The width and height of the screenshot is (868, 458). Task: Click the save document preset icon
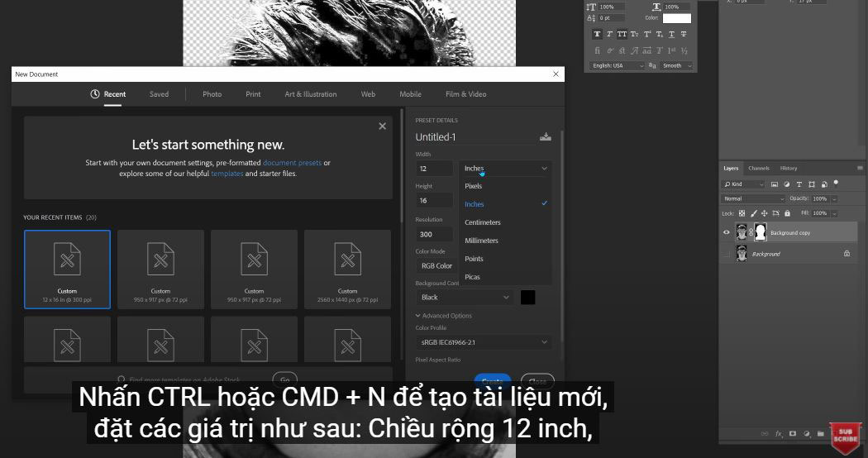point(545,137)
